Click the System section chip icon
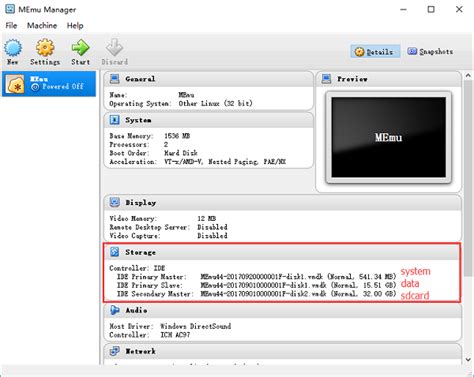Image resolution: width=474 pixels, height=377 pixels. [114, 120]
